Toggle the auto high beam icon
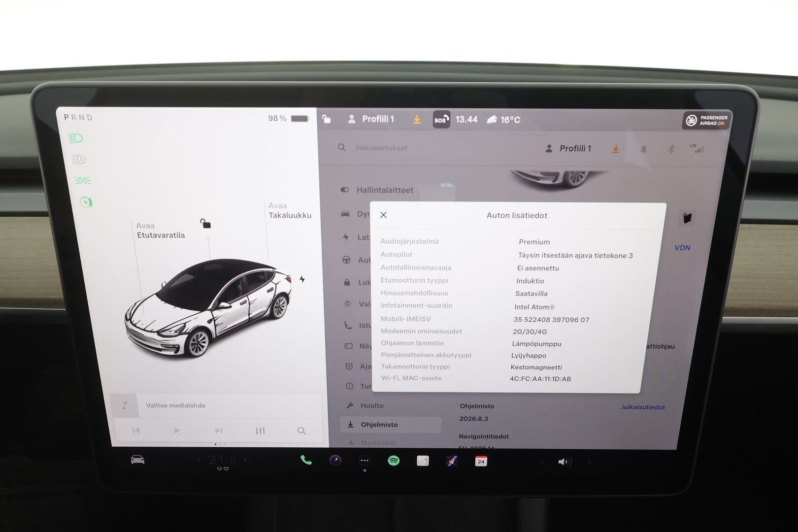Image resolution: width=798 pixels, height=532 pixels. coord(79,159)
